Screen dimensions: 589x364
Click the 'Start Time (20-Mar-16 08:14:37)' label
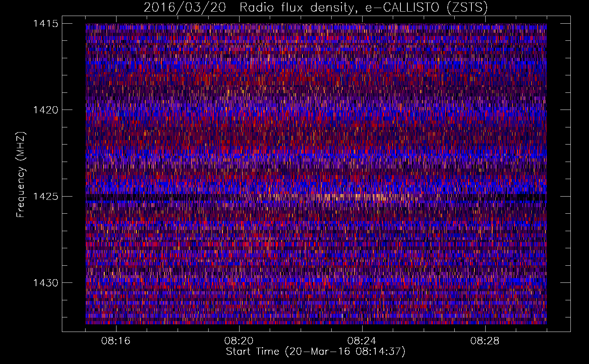(x=316, y=352)
